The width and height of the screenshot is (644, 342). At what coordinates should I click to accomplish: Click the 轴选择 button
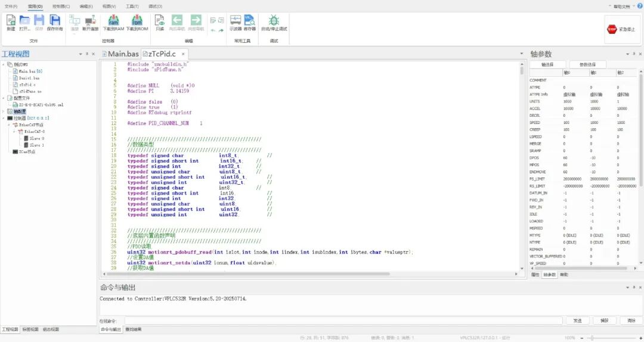coord(547,64)
